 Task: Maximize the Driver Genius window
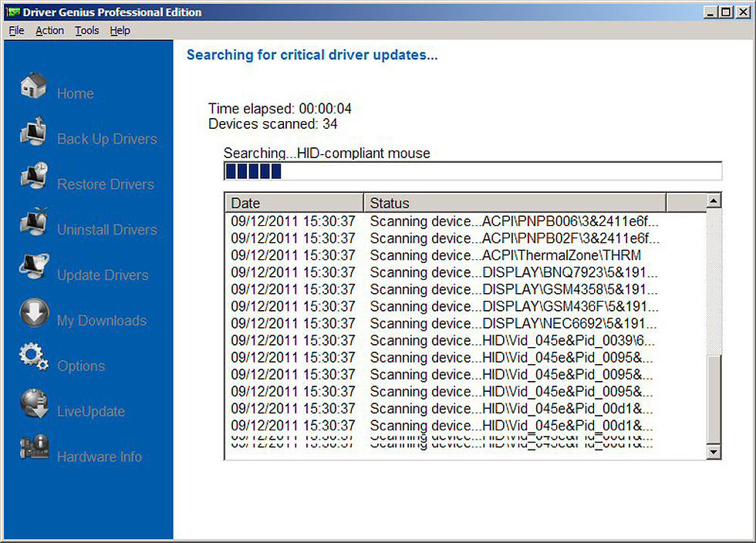[x=726, y=12]
